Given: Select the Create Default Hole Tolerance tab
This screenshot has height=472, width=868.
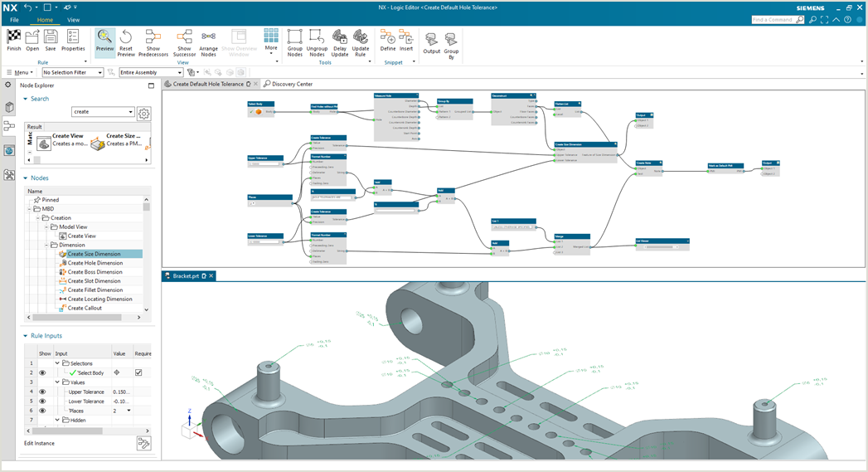Looking at the screenshot, I should [x=208, y=85].
